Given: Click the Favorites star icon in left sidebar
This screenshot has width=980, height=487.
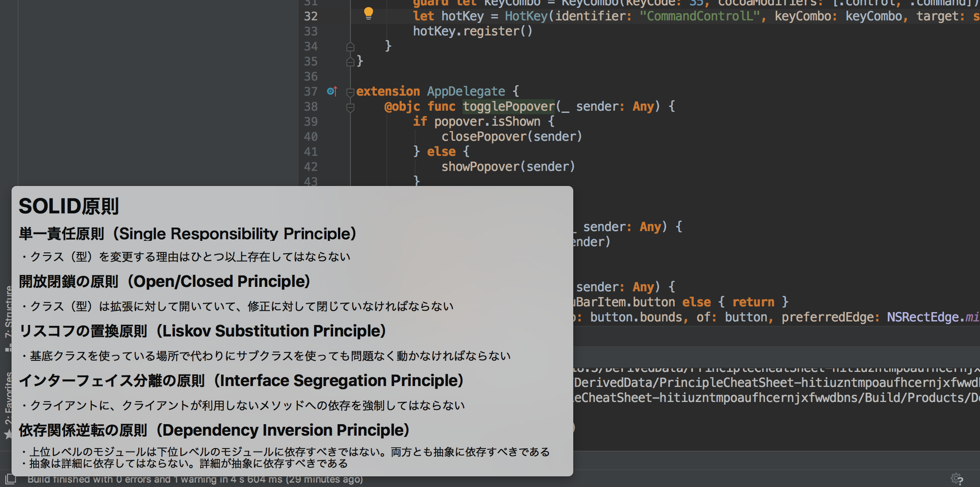Looking at the screenshot, I should (8, 434).
